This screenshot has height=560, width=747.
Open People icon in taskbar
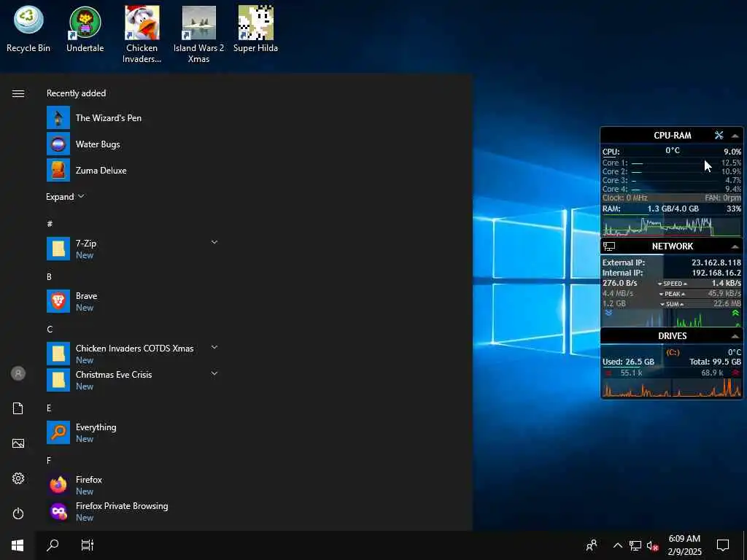click(x=592, y=545)
